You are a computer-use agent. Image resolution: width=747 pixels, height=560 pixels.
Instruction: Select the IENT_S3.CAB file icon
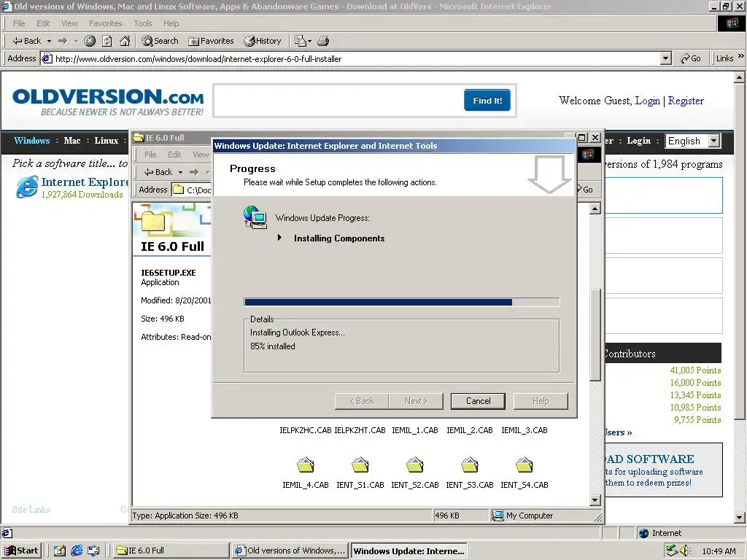pyautogui.click(x=470, y=465)
